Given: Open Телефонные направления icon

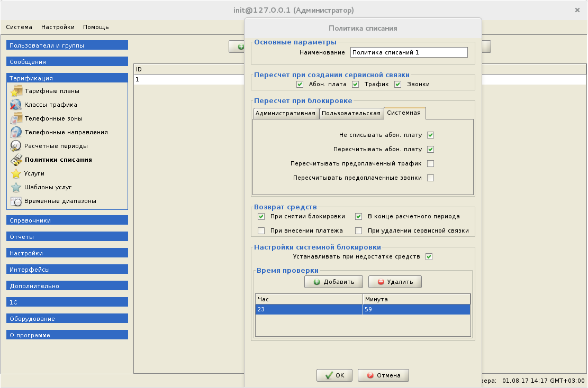Looking at the screenshot, I should coord(16,132).
